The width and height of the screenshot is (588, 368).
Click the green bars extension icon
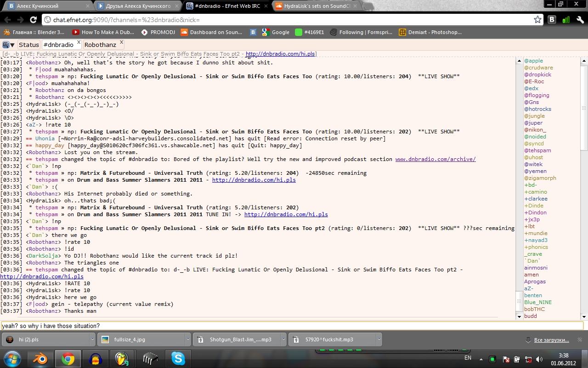click(x=566, y=20)
